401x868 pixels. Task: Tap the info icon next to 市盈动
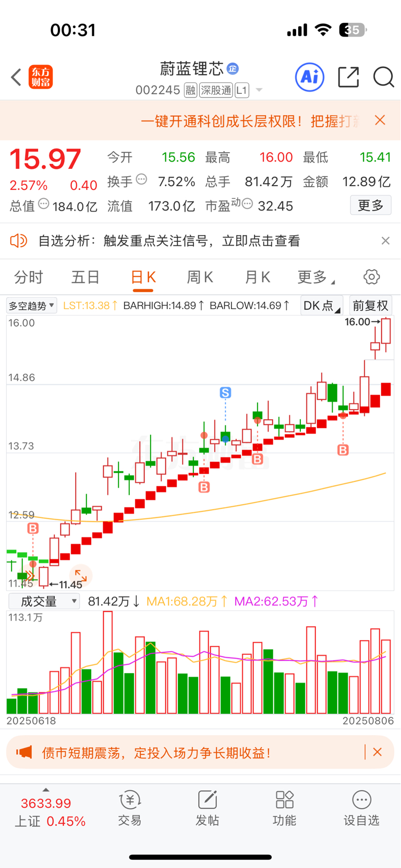pos(248,204)
